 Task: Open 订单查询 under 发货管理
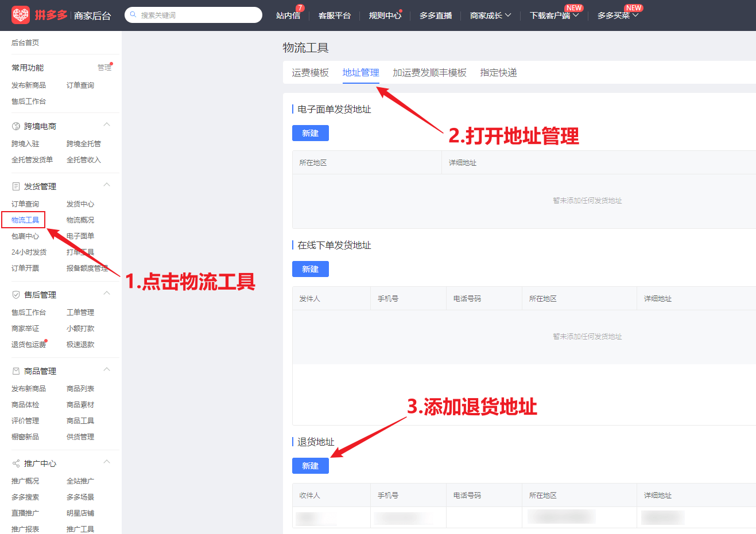coord(25,204)
